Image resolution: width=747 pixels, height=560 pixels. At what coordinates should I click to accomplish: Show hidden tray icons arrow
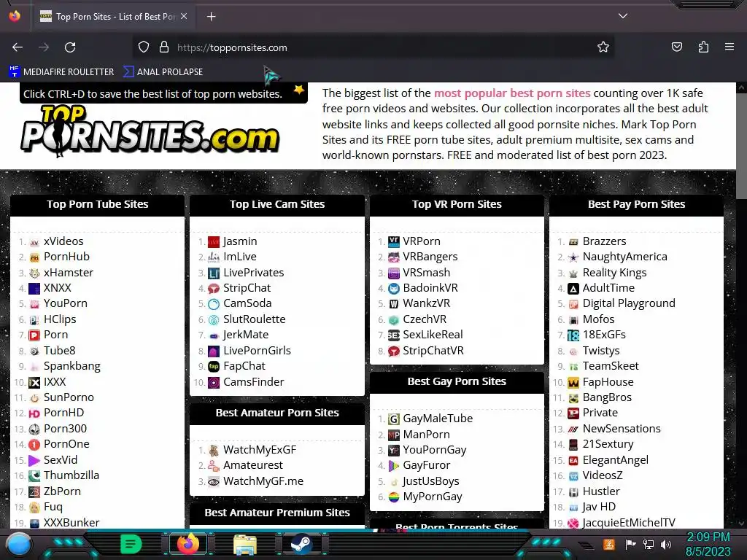point(587,545)
